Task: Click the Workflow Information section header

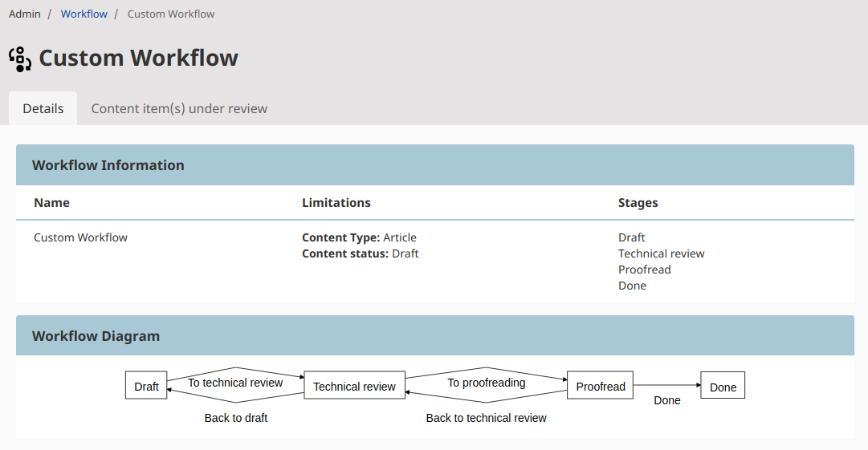Action: [x=108, y=165]
